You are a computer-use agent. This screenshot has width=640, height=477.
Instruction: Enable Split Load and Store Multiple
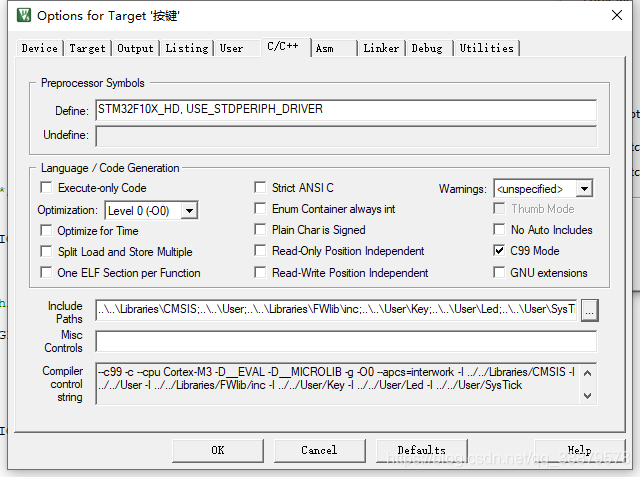[x=46, y=251]
